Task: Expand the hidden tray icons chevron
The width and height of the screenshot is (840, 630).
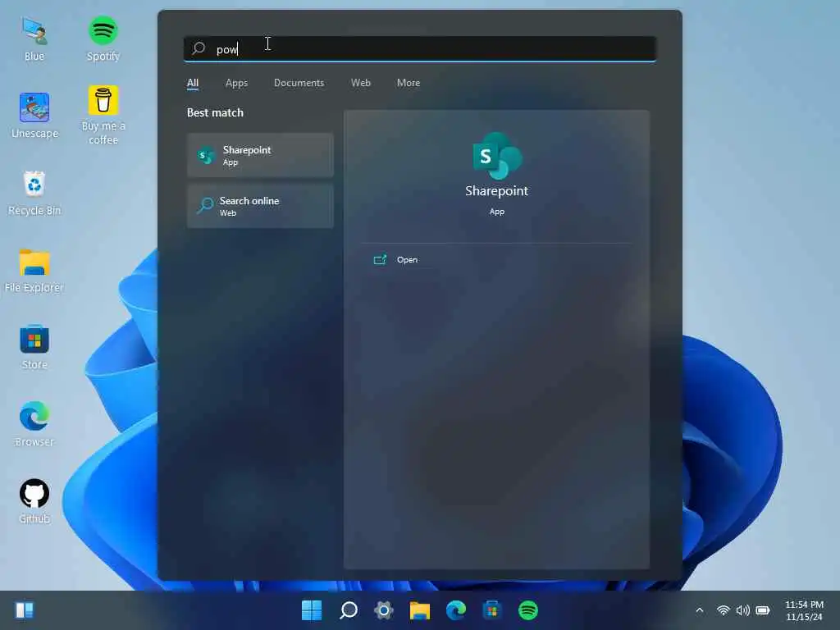Action: (x=699, y=610)
